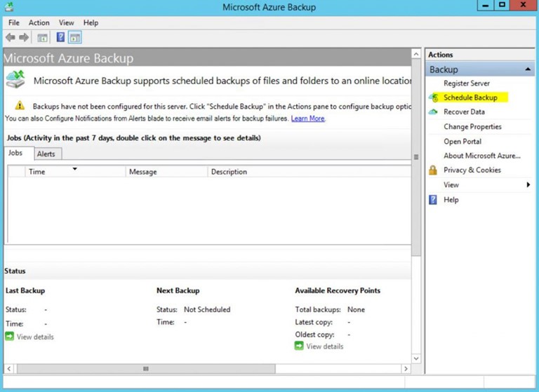Screen dimensions: 539x392
Task: Click the Recover Data cloud icon
Action: coord(433,112)
